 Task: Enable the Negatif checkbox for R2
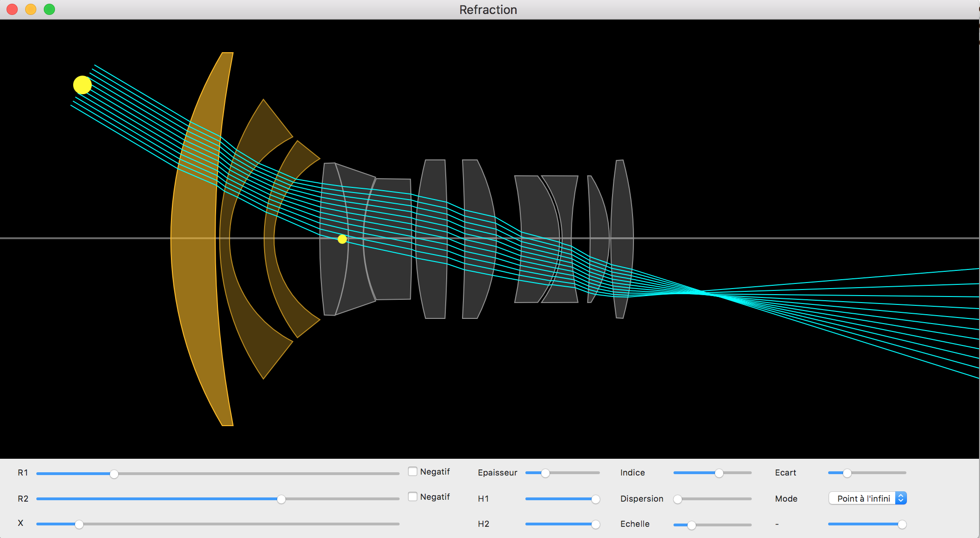tap(413, 497)
